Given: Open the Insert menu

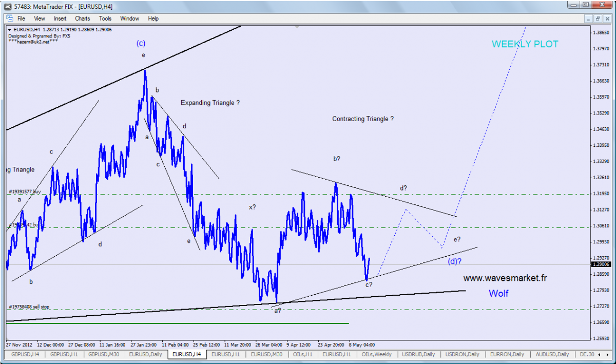Looking at the screenshot, I should pyautogui.click(x=60, y=18).
